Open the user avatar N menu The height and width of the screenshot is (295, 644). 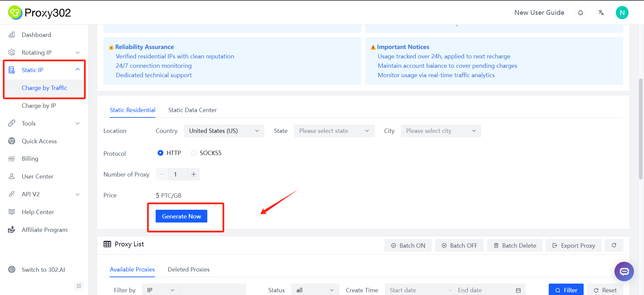click(622, 13)
